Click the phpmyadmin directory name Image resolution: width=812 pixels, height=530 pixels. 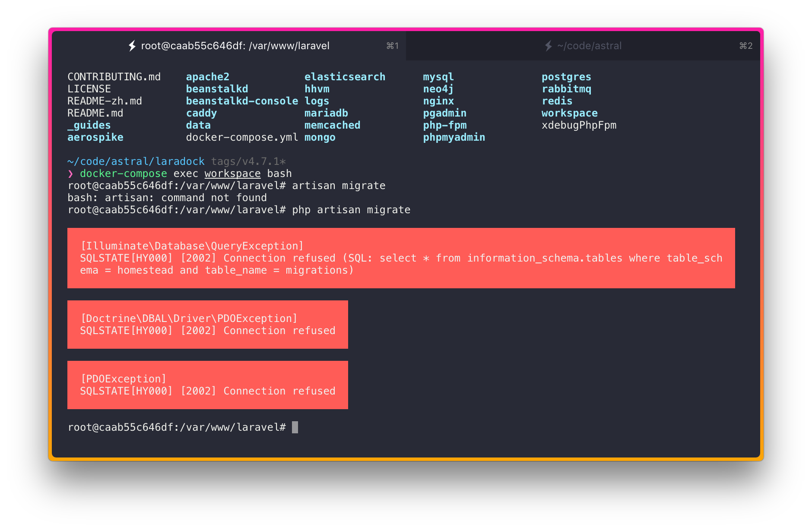[x=454, y=137]
